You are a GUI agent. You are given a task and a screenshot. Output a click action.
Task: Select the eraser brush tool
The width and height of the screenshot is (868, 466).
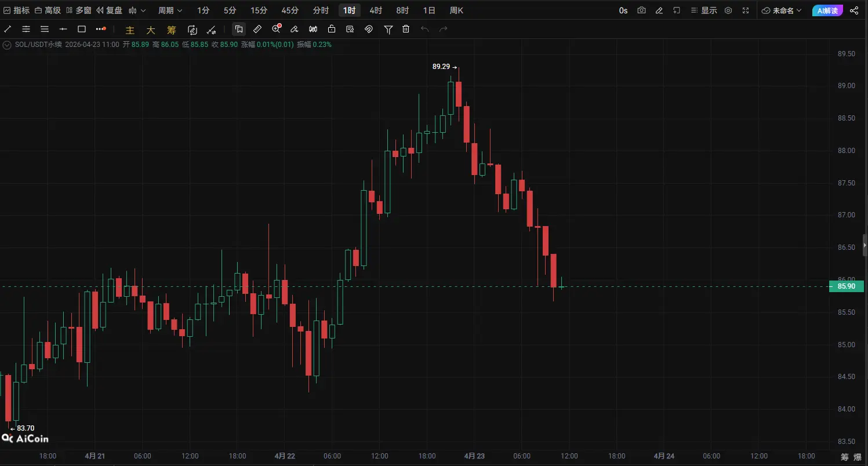pos(295,29)
